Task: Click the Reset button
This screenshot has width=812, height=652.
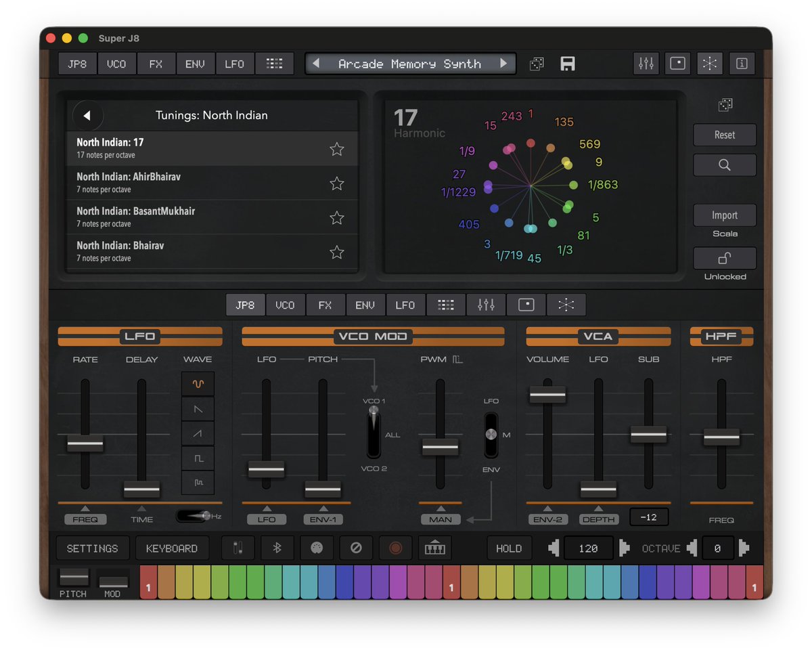Action: pos(725,135)
